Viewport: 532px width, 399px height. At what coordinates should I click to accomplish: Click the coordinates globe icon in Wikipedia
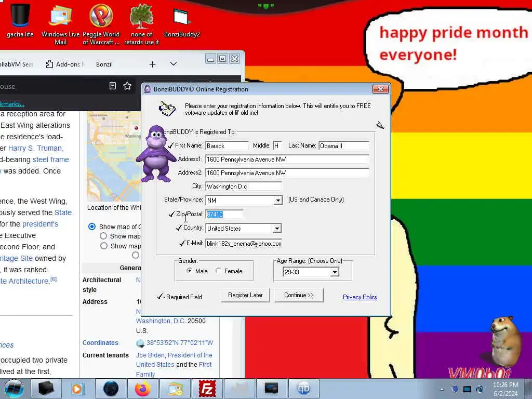tap(140, 343)
